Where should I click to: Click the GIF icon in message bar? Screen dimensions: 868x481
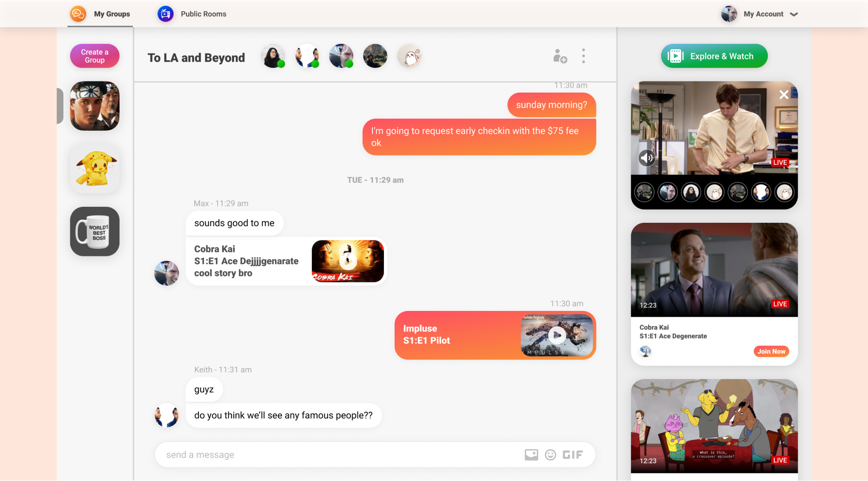[x=573, y=455]
